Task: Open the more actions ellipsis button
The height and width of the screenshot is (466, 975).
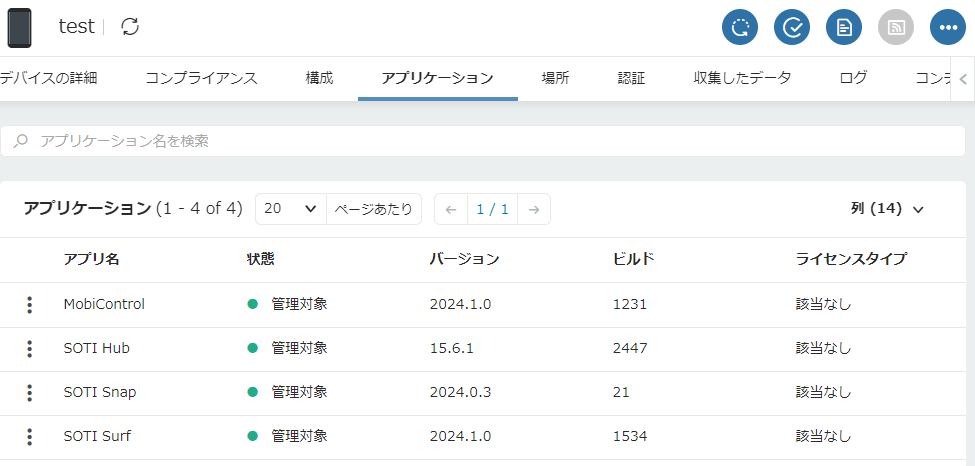Action: click(948, 28)
